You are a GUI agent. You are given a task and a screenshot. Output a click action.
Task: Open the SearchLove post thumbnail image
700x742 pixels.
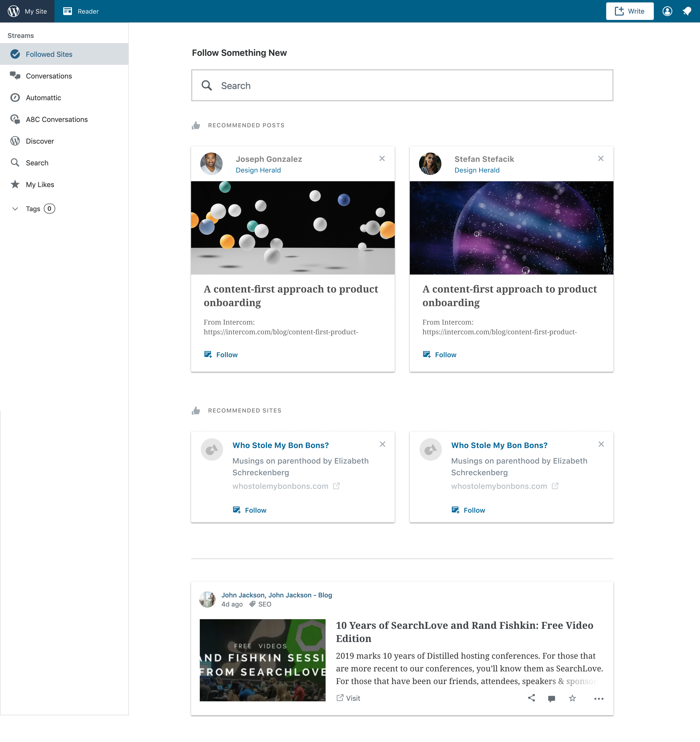click(x=262, y=660)
